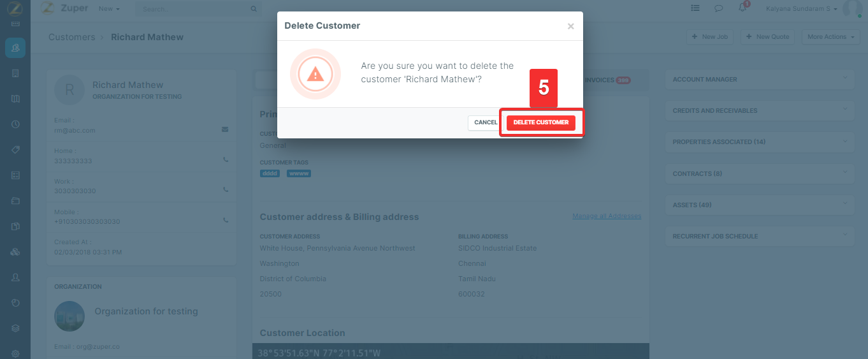Close the Delete Customer dialog with X
Image resolution: width=868 pixels, height=359 pixels.
(x=570, y=26)
